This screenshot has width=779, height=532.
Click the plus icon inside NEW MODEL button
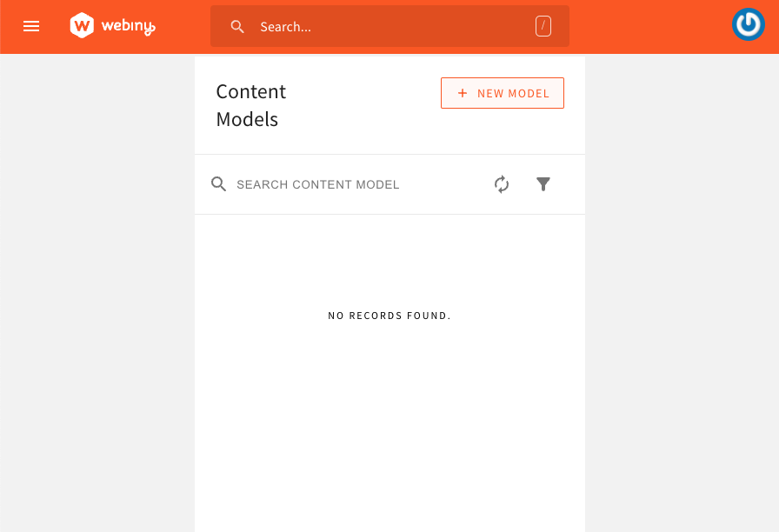click(x=463, y=93)
